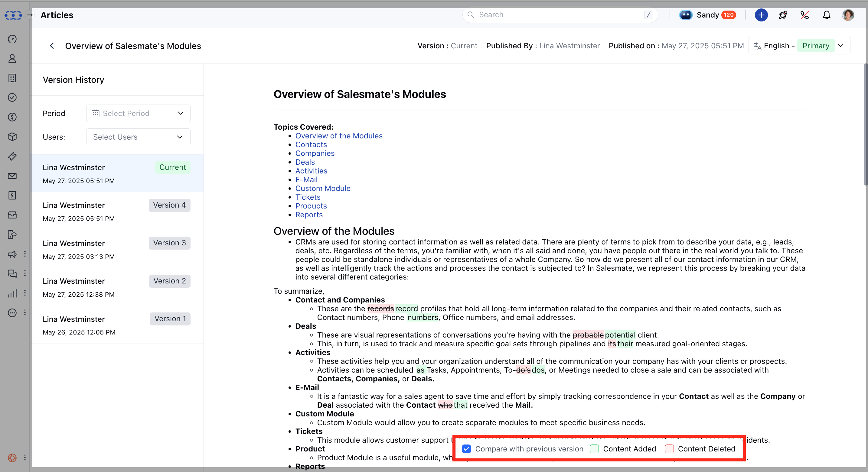Open the notifications bell
868x472 pixels.
(x=827, y=15)
